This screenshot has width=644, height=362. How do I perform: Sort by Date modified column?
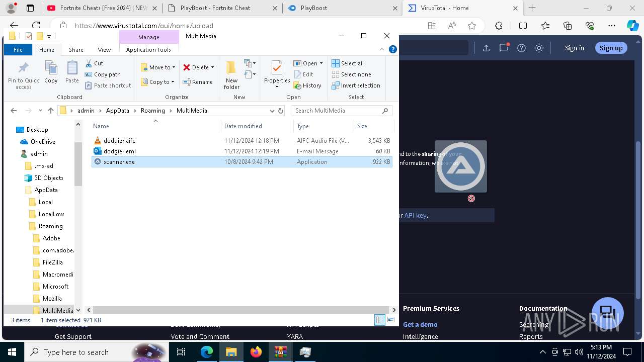(257, 126)
